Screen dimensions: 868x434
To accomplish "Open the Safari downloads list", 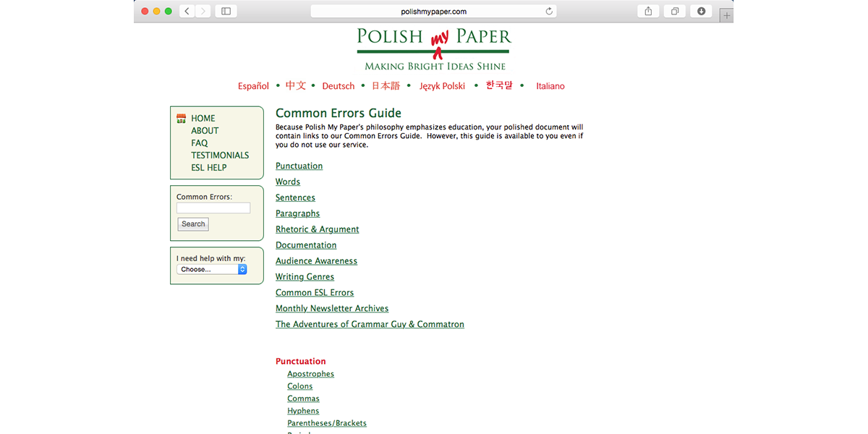I will (x=701, y=11).
